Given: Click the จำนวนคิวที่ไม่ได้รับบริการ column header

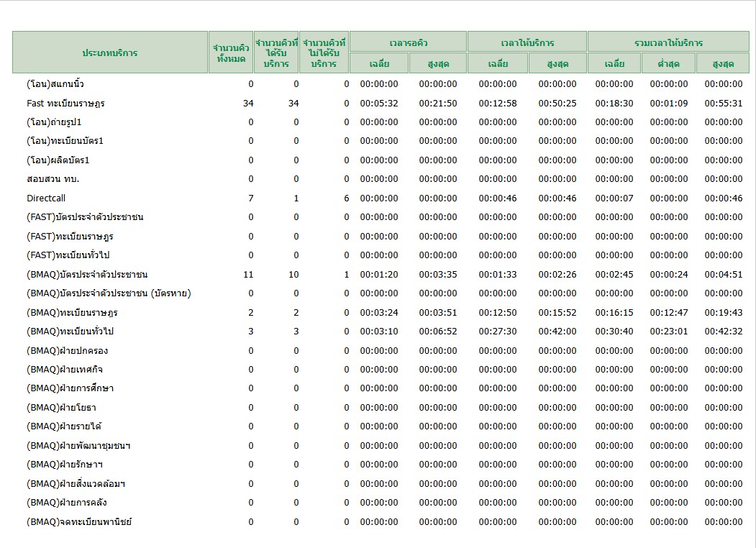Looking at the screenshot, I should (324, 52).
